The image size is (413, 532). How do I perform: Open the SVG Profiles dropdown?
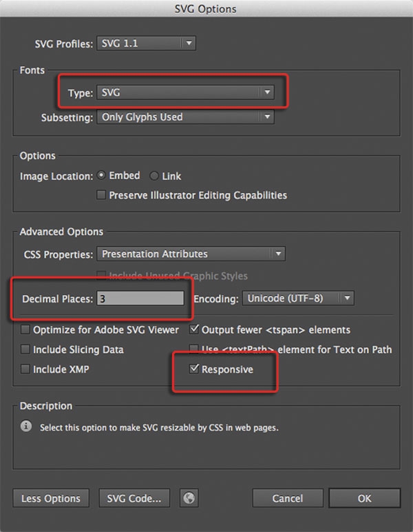click(x=146, y=43)
